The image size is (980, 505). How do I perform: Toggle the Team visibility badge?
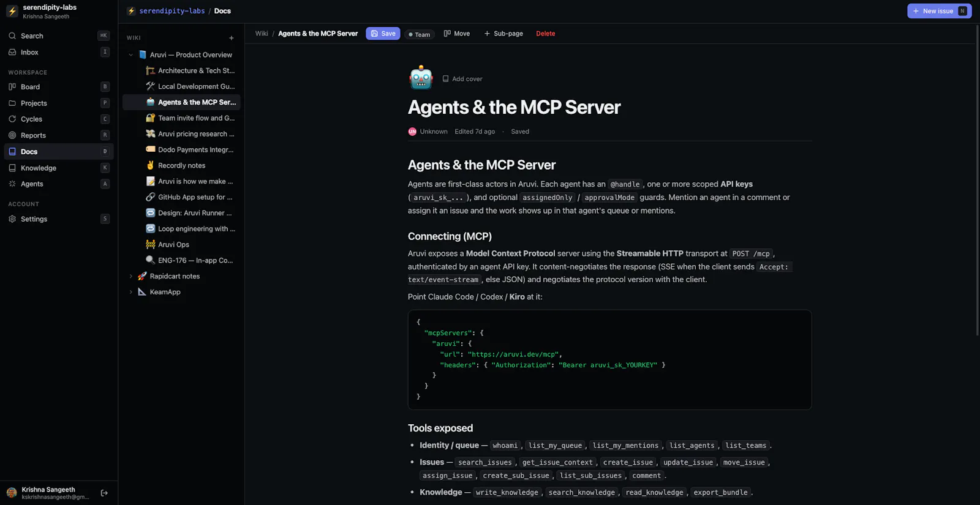pyautogui.click(x=420, y=34)
